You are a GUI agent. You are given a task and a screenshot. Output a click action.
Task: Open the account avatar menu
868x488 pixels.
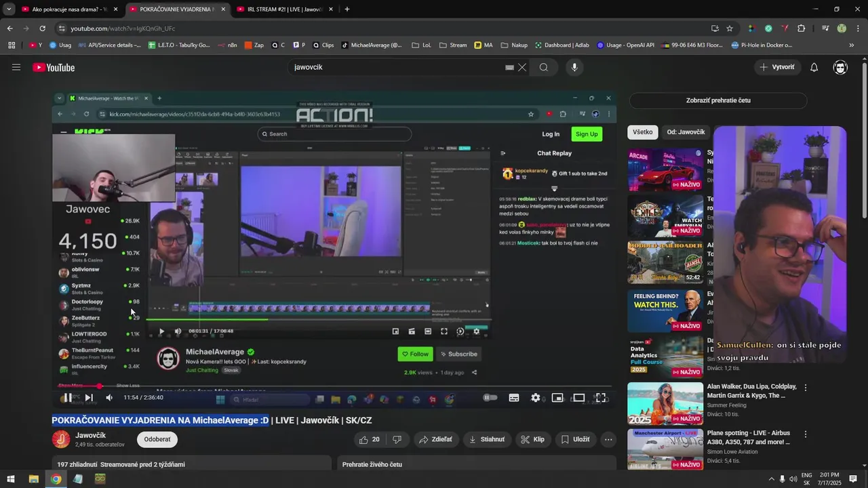840,67
